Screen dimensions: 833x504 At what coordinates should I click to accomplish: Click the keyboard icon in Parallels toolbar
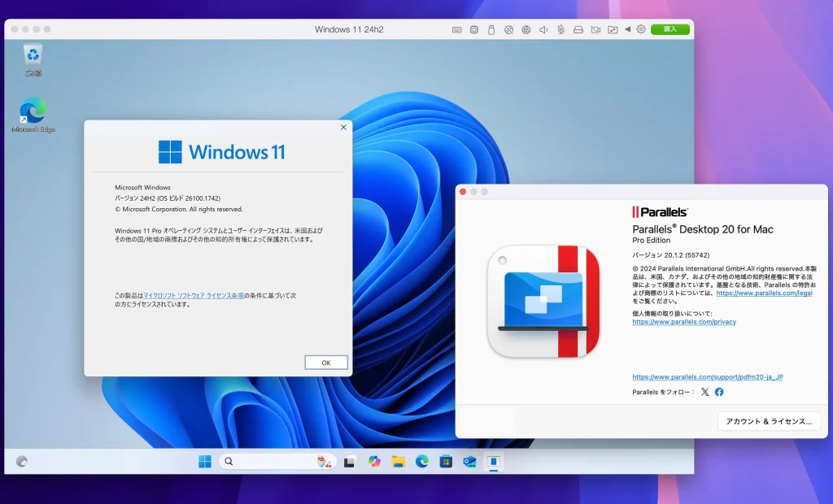(456, 28)
